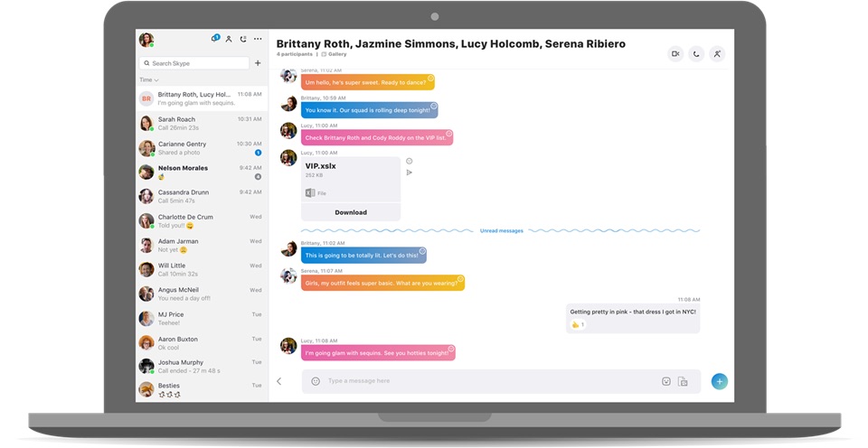Start an audio call with the group

pos(696,53)
